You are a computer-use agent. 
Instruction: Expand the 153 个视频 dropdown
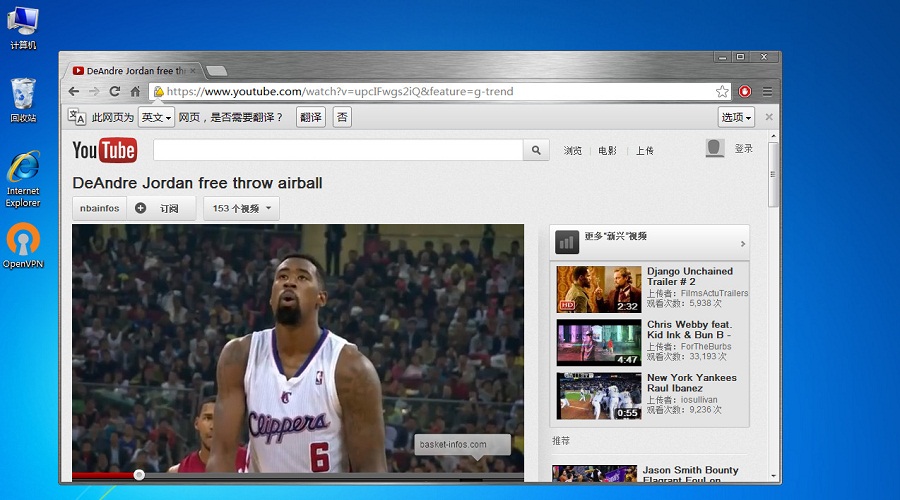pyautogui.click(x=241, y=208)
